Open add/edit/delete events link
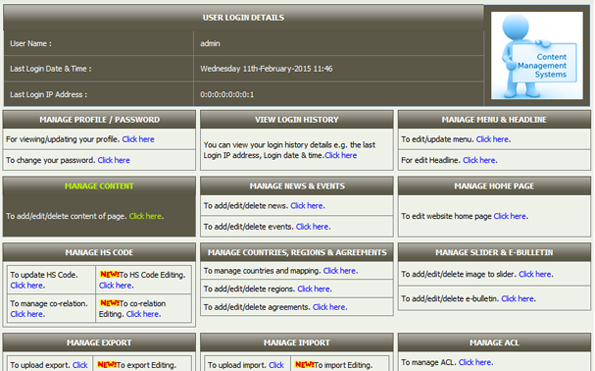595x371 pixels. (312, 226)
